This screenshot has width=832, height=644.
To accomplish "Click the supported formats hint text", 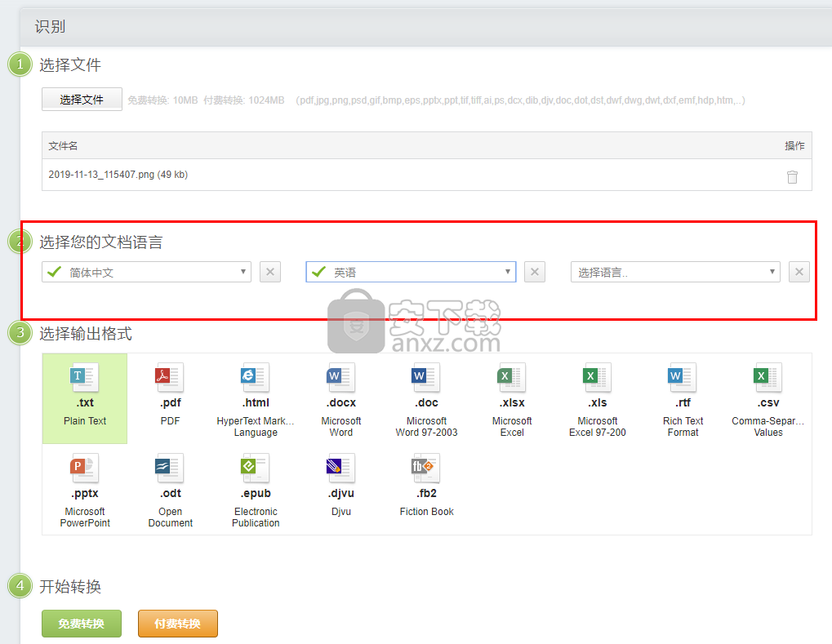I will [521, 100].
